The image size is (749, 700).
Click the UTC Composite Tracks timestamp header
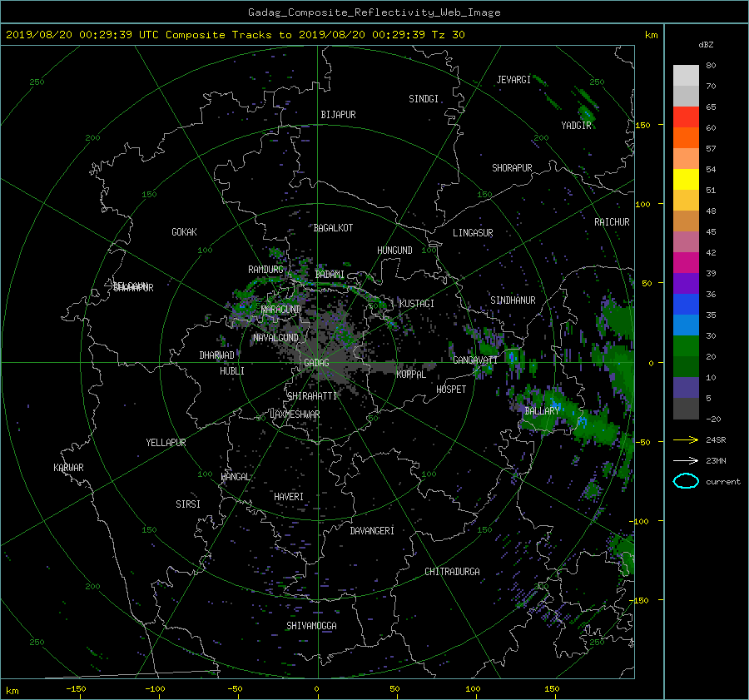[236, 35]
